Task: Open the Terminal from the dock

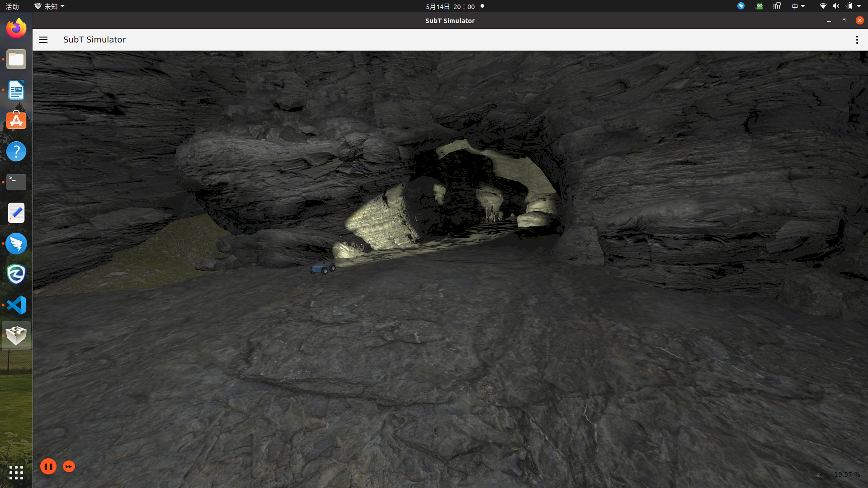Action: (x=16, y=182)
